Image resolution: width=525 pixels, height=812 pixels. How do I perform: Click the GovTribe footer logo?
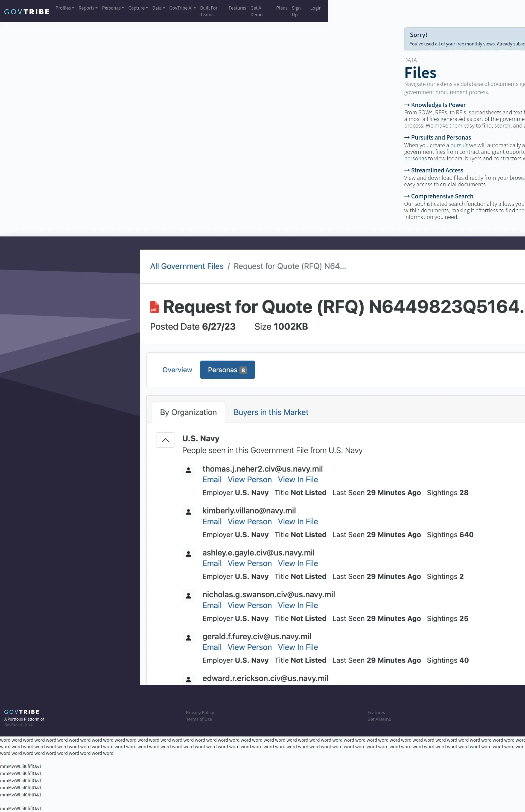[22, 712]
